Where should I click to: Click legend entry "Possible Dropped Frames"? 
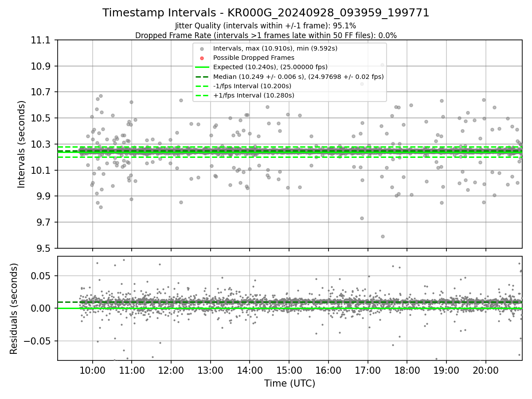coord(254,58)
